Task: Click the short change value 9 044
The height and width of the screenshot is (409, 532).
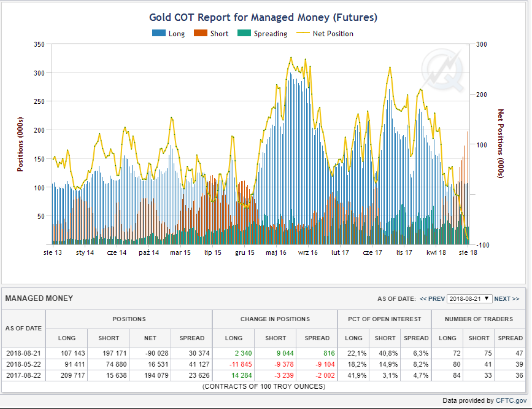Action: (285, 353)
